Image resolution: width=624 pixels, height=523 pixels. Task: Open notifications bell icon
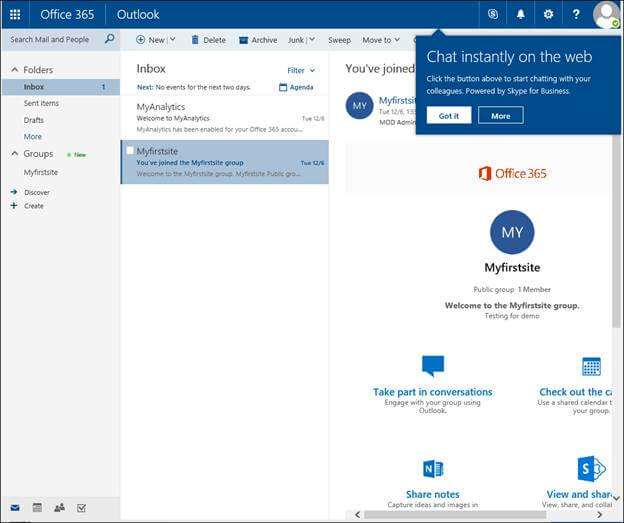[521, 14]
